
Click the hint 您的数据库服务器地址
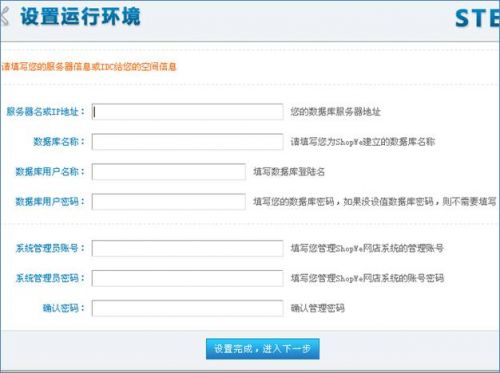[x=335, y=112]
